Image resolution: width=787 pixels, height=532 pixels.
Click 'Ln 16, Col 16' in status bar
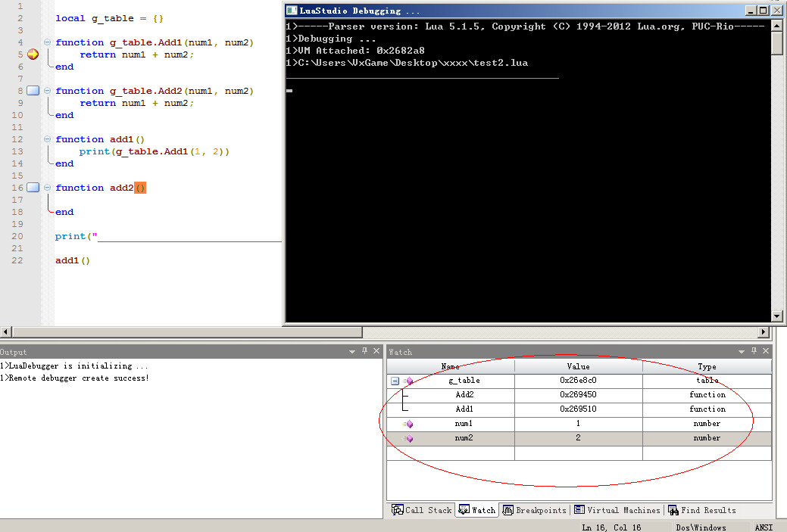611,527
